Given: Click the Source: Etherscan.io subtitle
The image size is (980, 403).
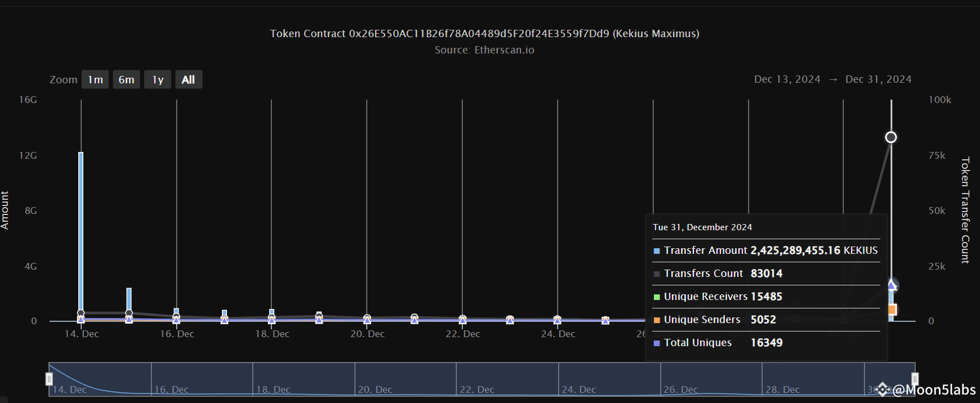Looking at the screenshot, I should click(484, 50).
